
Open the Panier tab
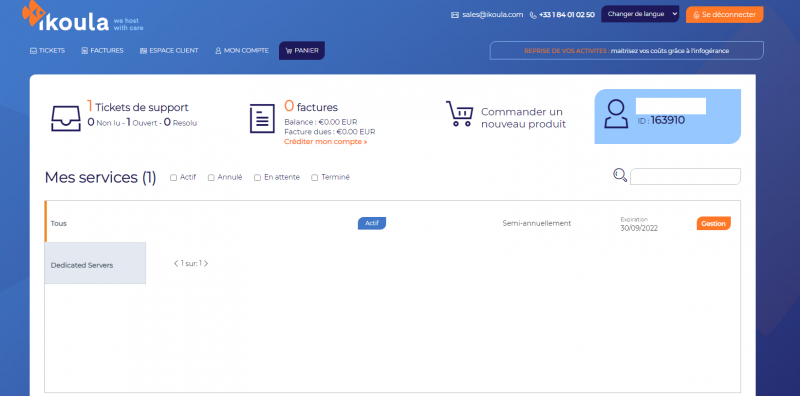point(302,51)
